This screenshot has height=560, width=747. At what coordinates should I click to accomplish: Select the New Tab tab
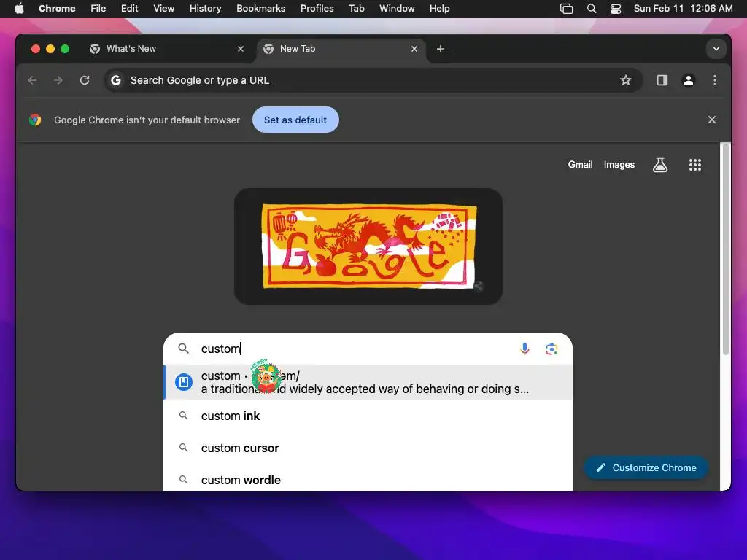tap(341, 49)
